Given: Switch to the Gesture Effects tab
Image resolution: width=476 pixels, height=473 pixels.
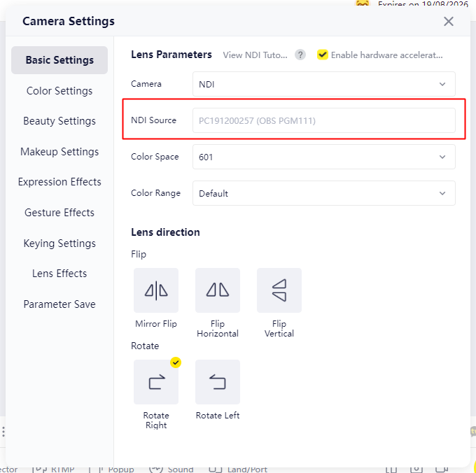Looking at the screenshot, I should pos(59,213).
